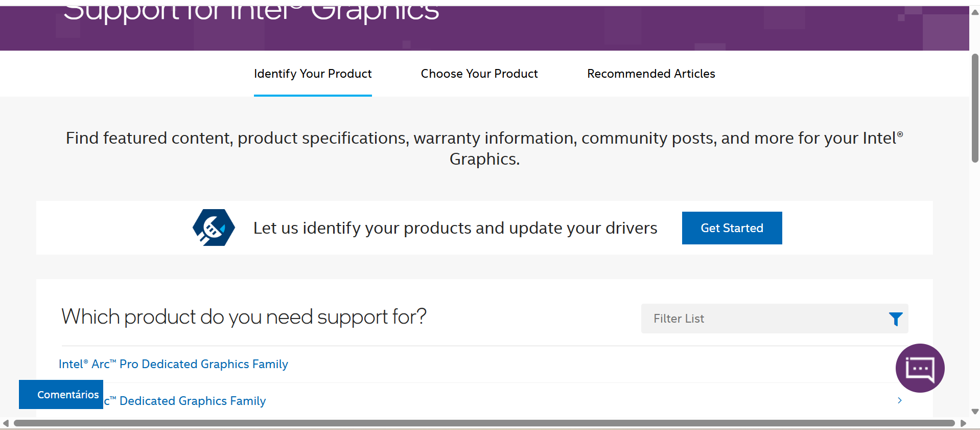This screenshot has height=430, width=980.
Task: Open Intel Arc Pro Dedicated Graphics Family link
Action: (x=173, y=364)
